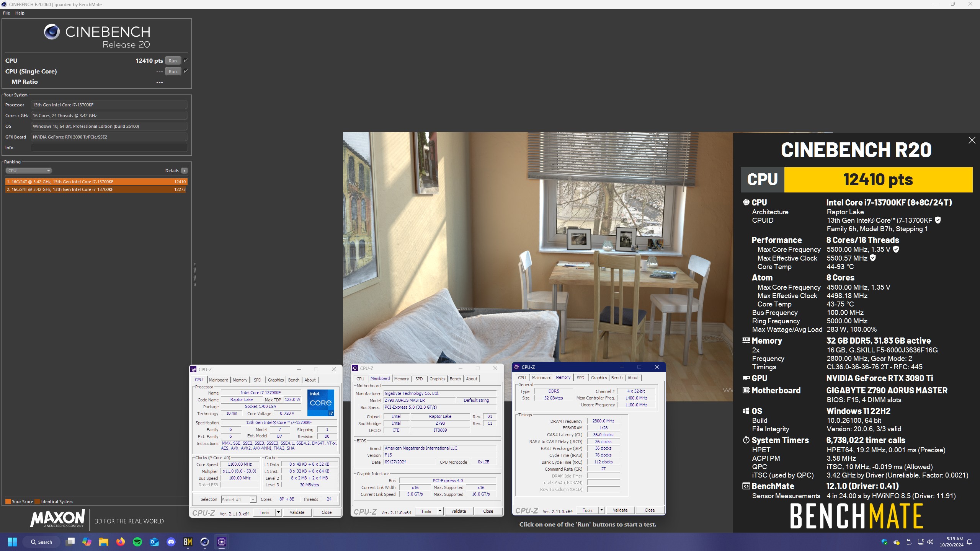Open Discord from the taskbar
This screenshot has width=980, height=551.
click(x=171, y=542)
